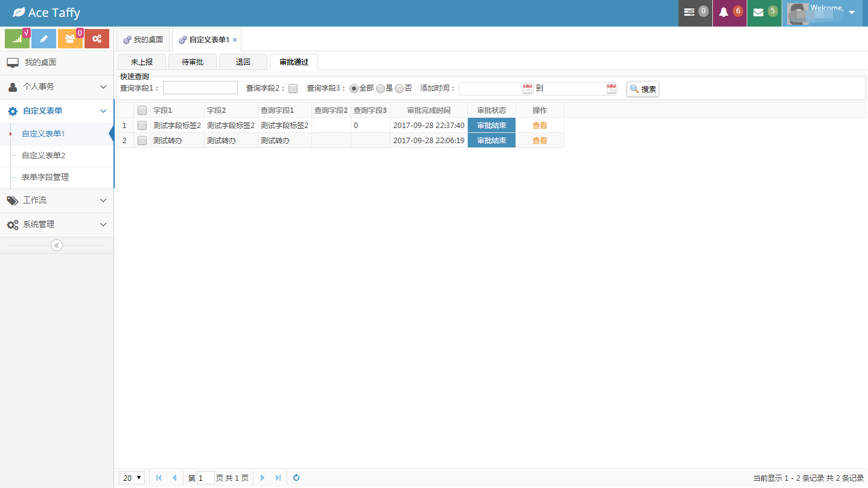Switch to the 待审批 tab

tap(193, 62)
